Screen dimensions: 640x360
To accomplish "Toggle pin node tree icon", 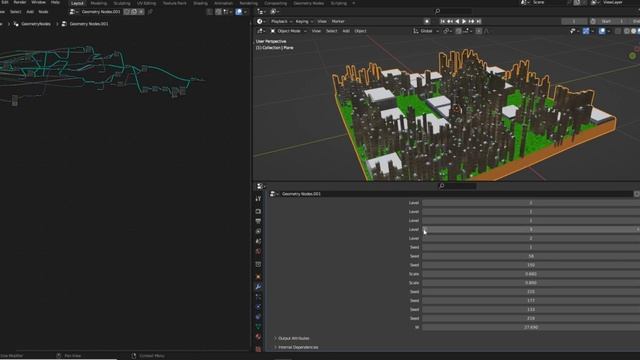I will click(150, 12).
